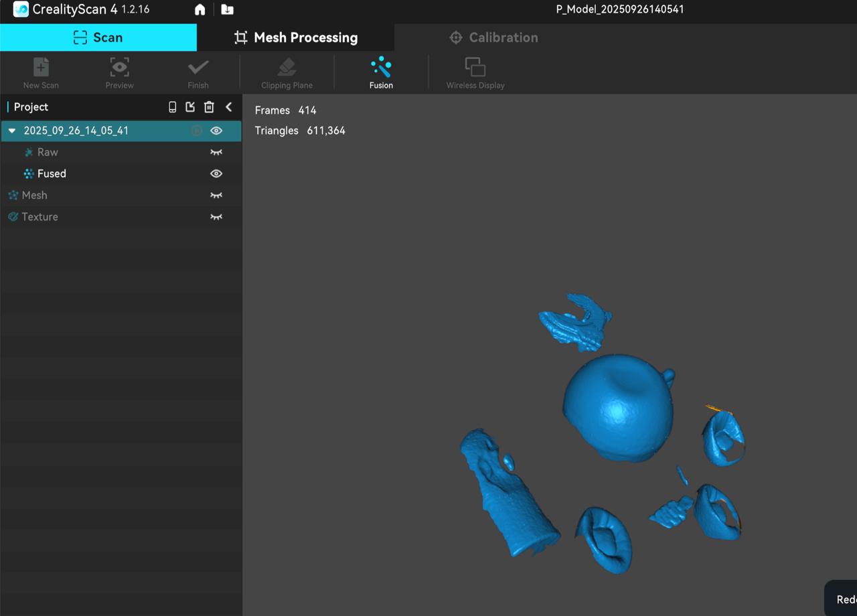Hide the Fused layer via eye icon
Image resolution: width=857 pixels, height=616 pixels.
coord(216,173)
